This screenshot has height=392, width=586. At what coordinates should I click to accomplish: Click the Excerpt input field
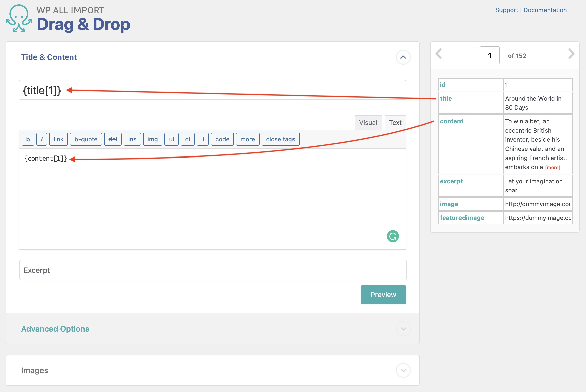click(x=213, y=270)
